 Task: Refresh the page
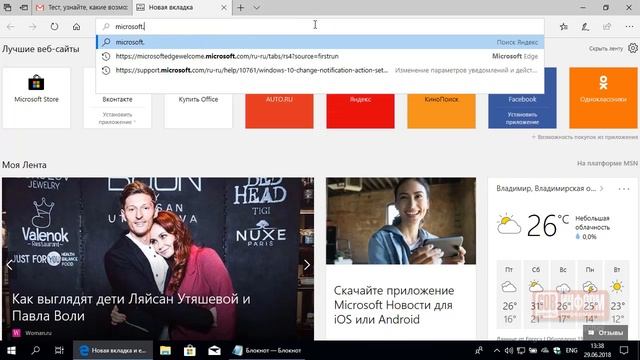pyautogui.click(x=54, y=27)
